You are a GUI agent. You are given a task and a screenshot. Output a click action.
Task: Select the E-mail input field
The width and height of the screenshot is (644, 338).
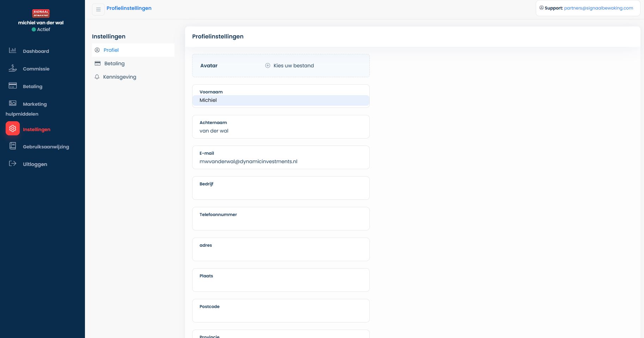(281, 161)
